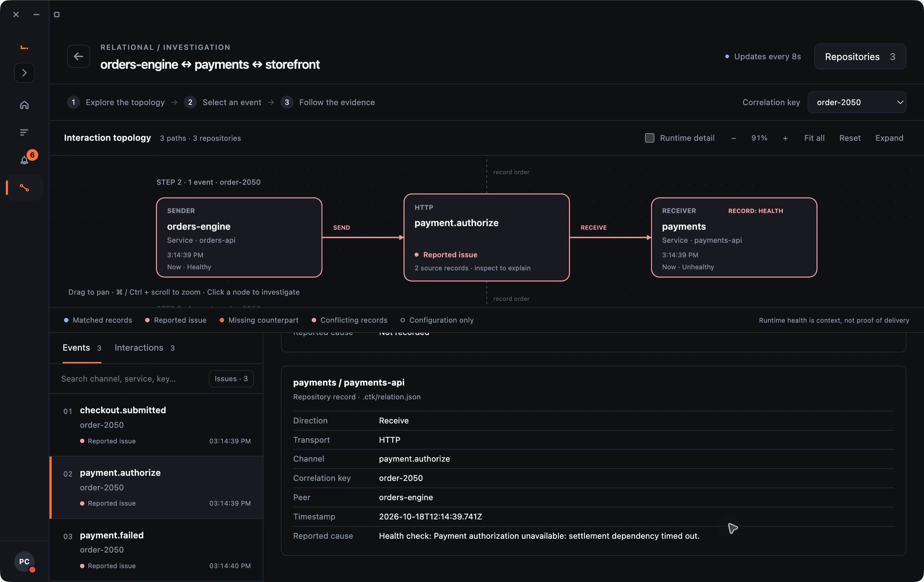Expand the sidebar with chevron icon
Image resolution: width=924 pixels, height=582 pixels.
(x=24, y=72)
